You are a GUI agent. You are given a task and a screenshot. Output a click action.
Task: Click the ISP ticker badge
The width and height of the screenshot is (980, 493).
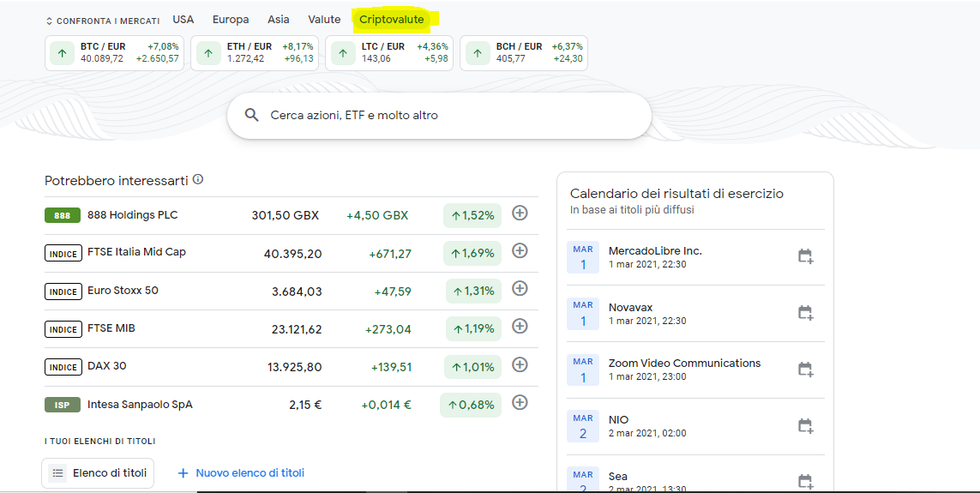click(x=63, y=405)
